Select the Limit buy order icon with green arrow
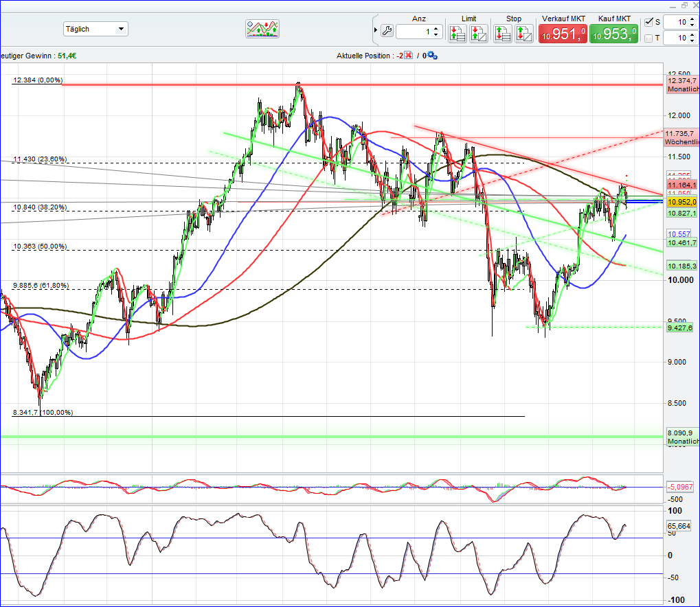700x607 pixels. 457,32
